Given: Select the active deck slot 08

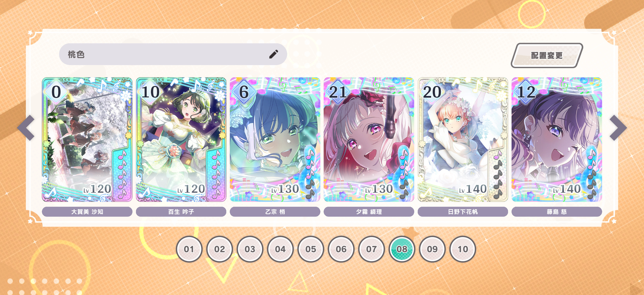Looking at the screenshot, I should tap(402, 249).
